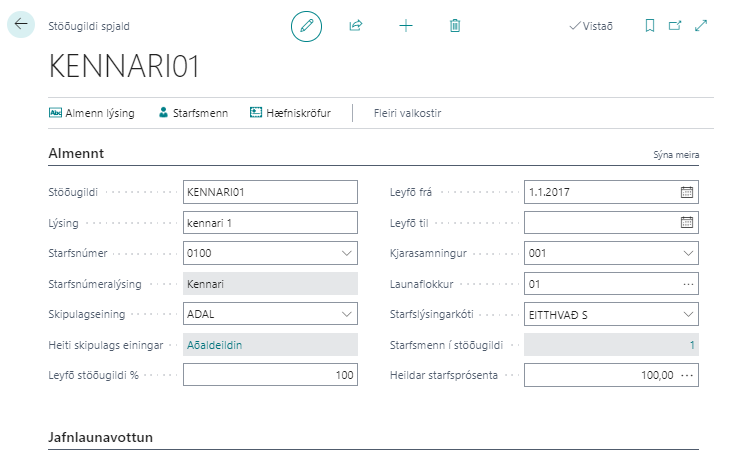Viewport: 733px width, 454px height.
Task: Open calendar picker for Leyfð til
Action: point(687,222)
